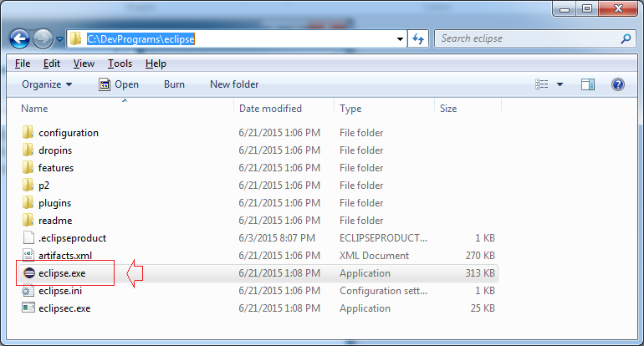The height and width of the screenshot is (346, 644).
Task: Open the View menu
Action: click(x=84, y=64)
